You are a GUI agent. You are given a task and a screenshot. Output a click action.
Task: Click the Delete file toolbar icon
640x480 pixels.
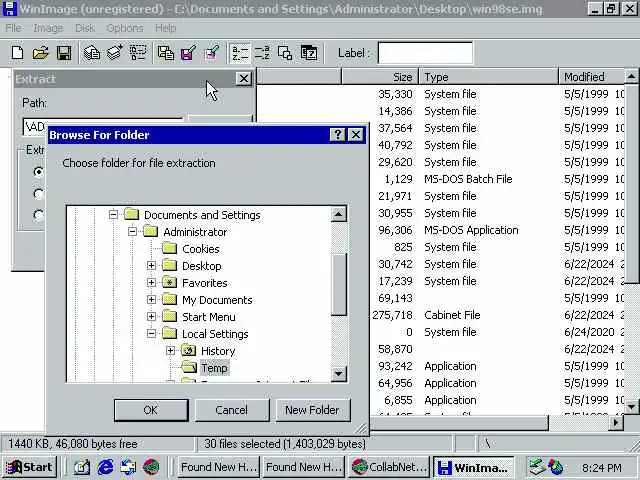point(212,53)
